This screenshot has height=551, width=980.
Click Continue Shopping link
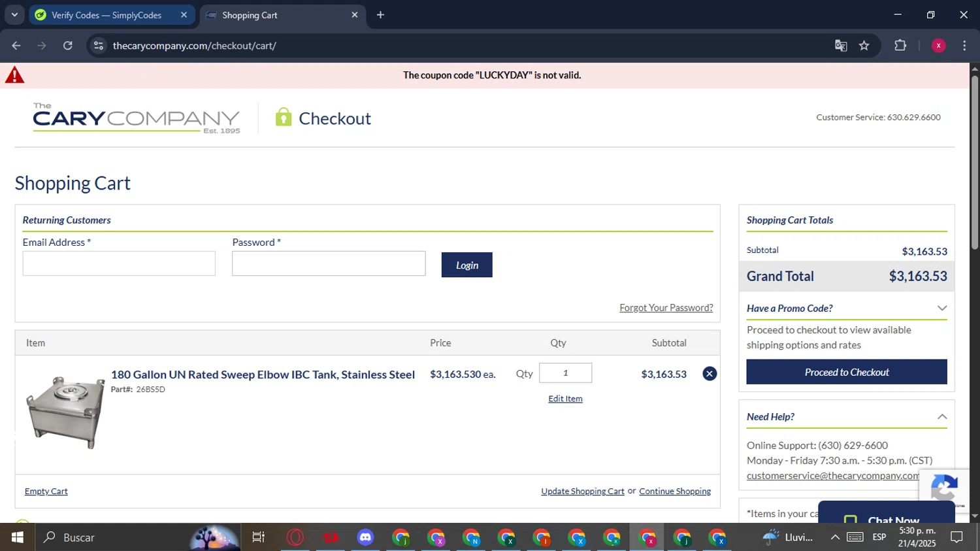(x=675, y=492)
